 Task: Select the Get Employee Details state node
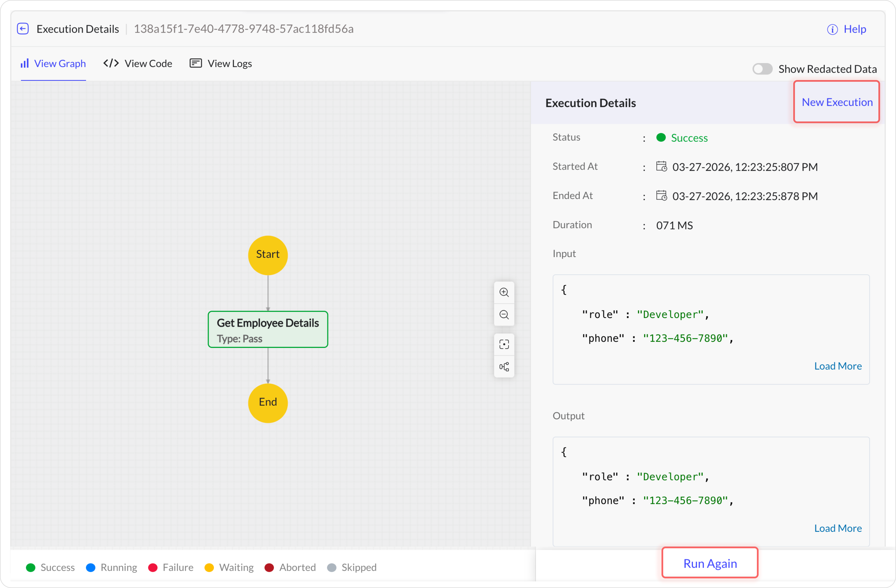tap(268, 330)
